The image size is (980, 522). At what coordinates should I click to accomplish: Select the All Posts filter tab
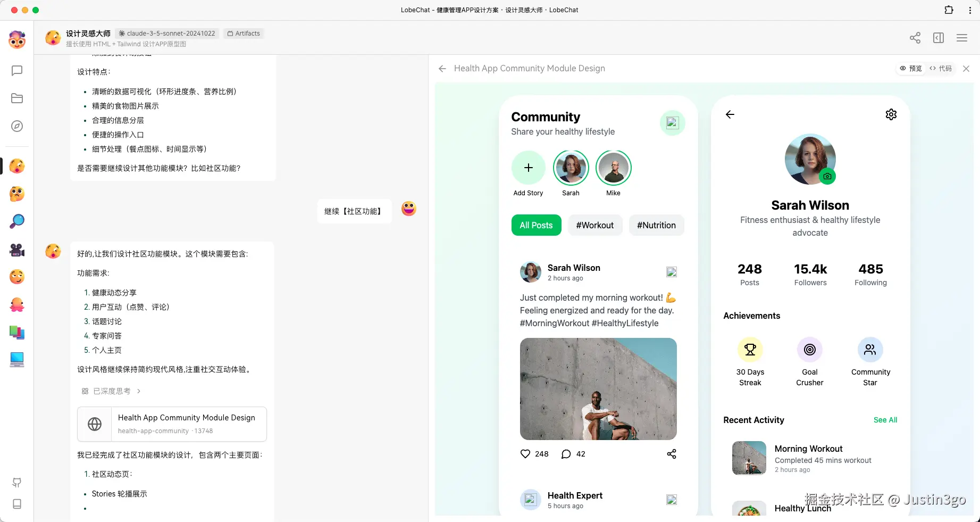tap(536, 225)
